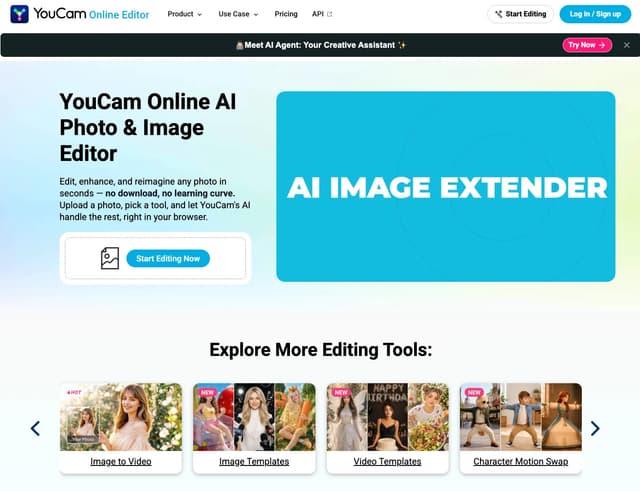Go to previous editing tools slide
640x491 pixels.
click(x=36, y=428)
